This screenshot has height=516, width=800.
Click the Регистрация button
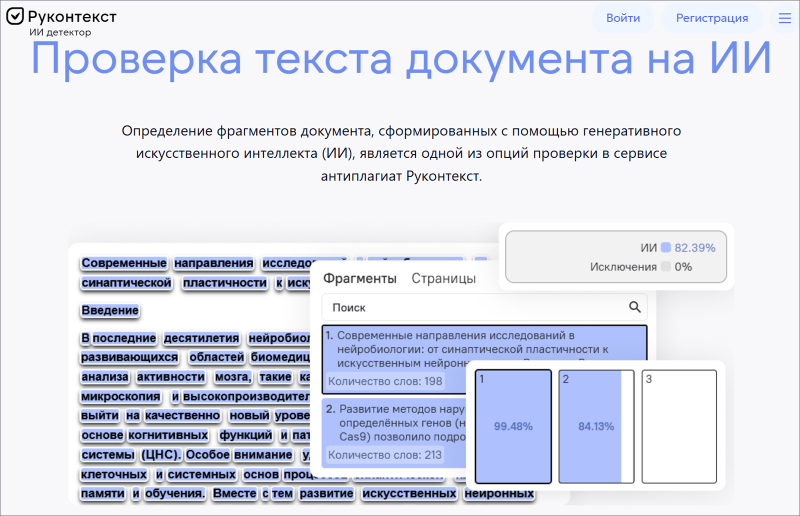[712, 18]
